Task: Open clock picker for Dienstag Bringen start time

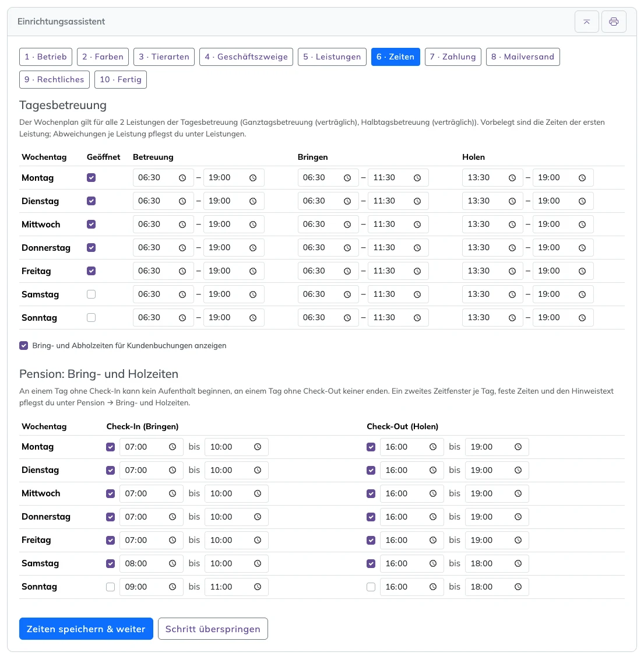Action: point(347,201)
